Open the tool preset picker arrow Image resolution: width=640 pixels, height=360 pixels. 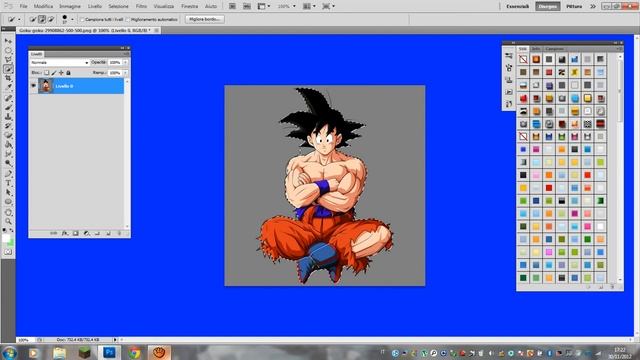point(19,19)
